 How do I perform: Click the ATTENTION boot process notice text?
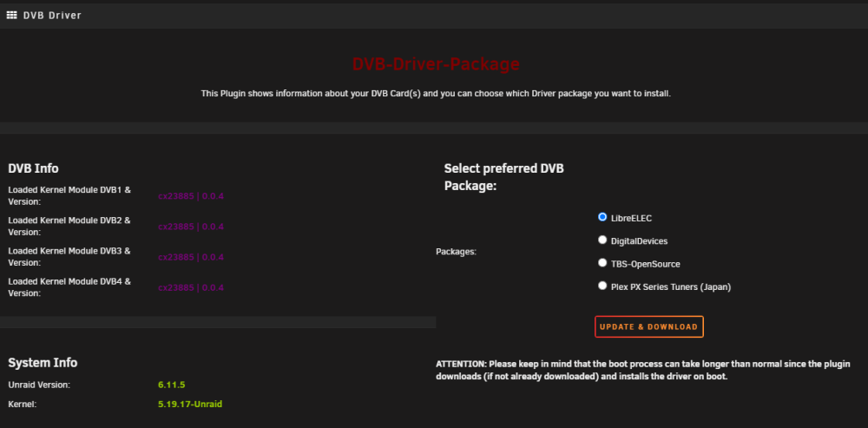pyautogui.click(x=643, y=371)
